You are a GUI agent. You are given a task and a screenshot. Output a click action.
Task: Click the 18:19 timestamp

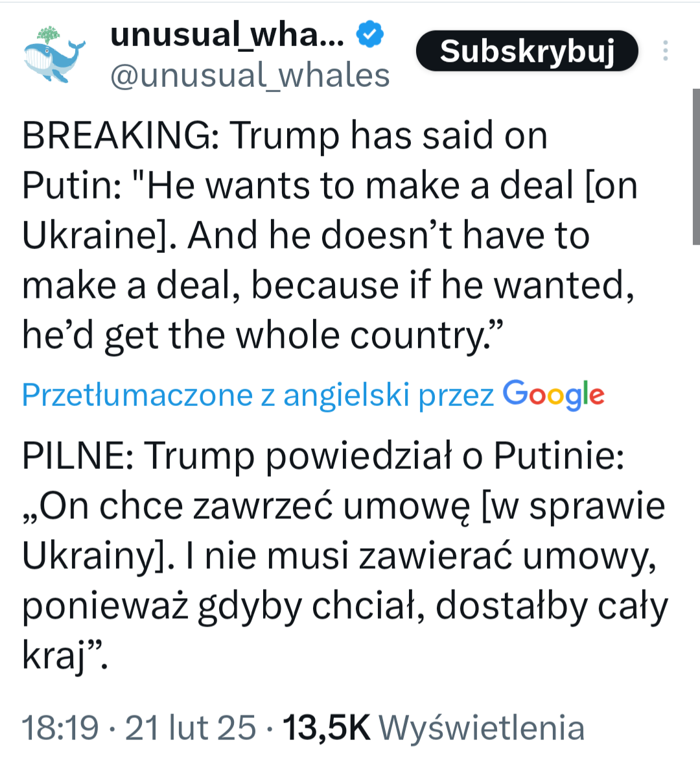60,728
